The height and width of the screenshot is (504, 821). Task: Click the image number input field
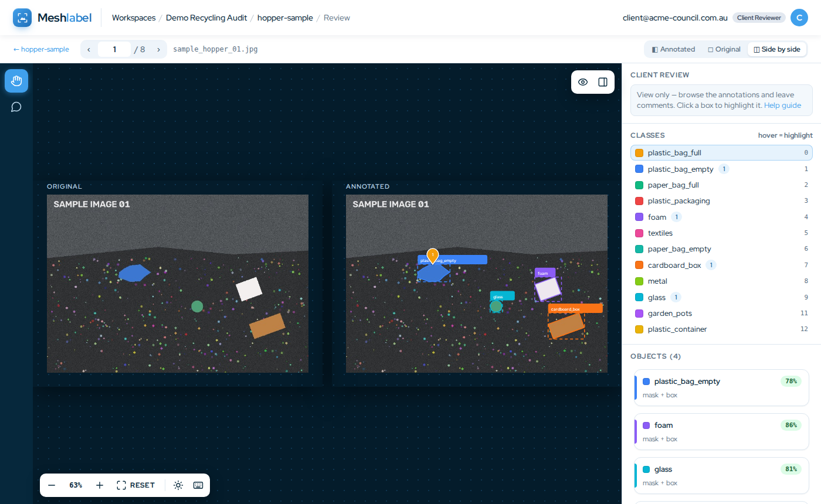coord(114,49)
